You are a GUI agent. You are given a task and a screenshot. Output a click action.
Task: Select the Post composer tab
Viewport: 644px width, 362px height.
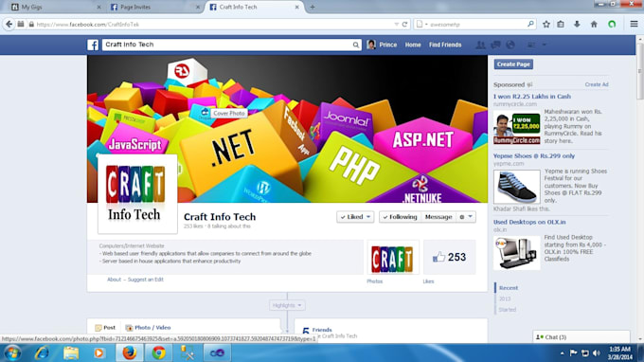pos(105,328)
